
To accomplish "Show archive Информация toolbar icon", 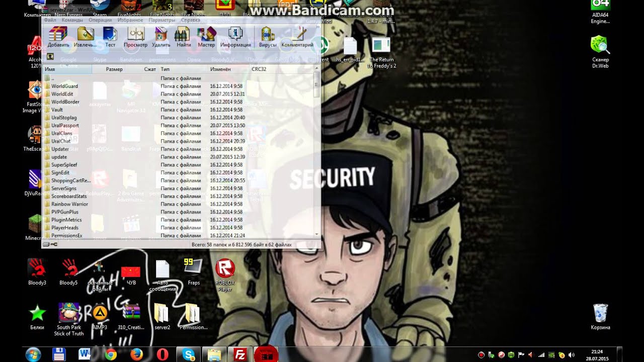I will 235,37.
